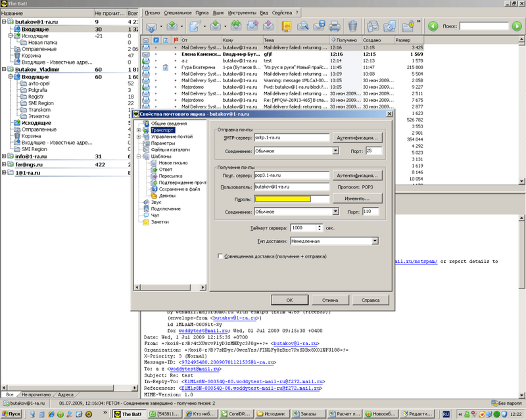This screenshot has height=420, width=526.
Task: Open the Инструменты menu
Action: coord(242,12)
